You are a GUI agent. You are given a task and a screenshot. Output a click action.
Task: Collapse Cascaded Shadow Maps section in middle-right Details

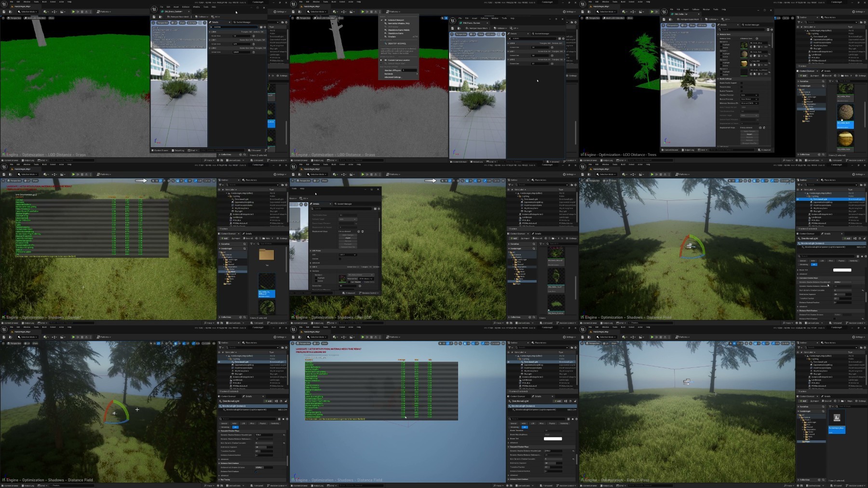coord(798,278)
